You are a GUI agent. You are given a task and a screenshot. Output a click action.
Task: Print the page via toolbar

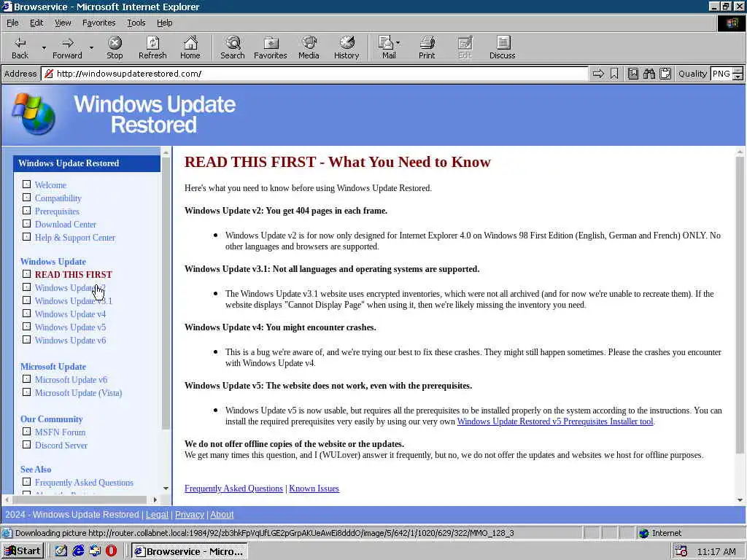pyautogui.click(x=427, y=47)
